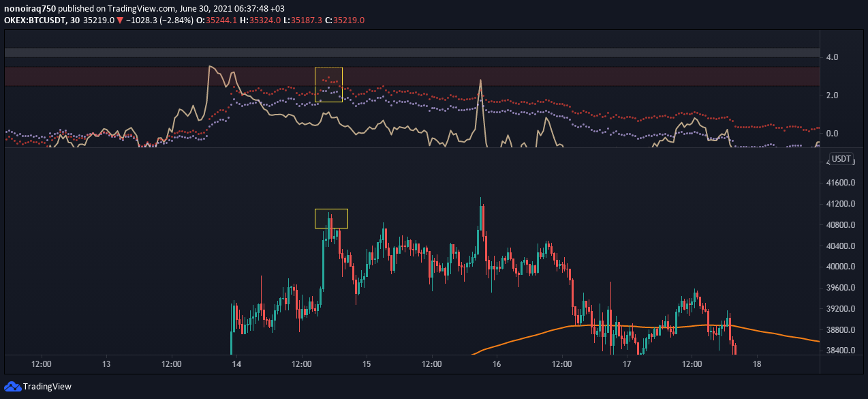The width and height of the screenshot is (868, 399).
Task: Click the date label 14 on time axis
Action: pos(236,364)
